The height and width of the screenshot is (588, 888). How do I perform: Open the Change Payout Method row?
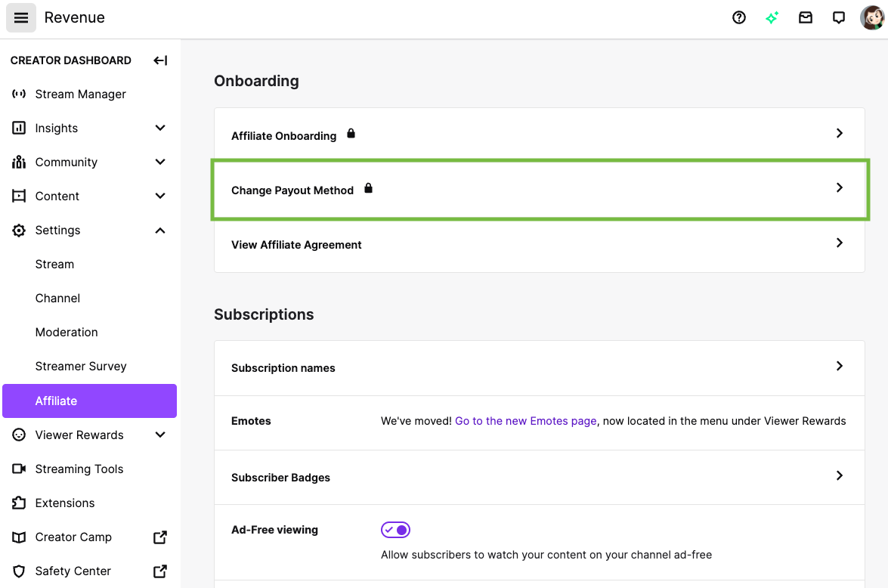pos(539,190)
